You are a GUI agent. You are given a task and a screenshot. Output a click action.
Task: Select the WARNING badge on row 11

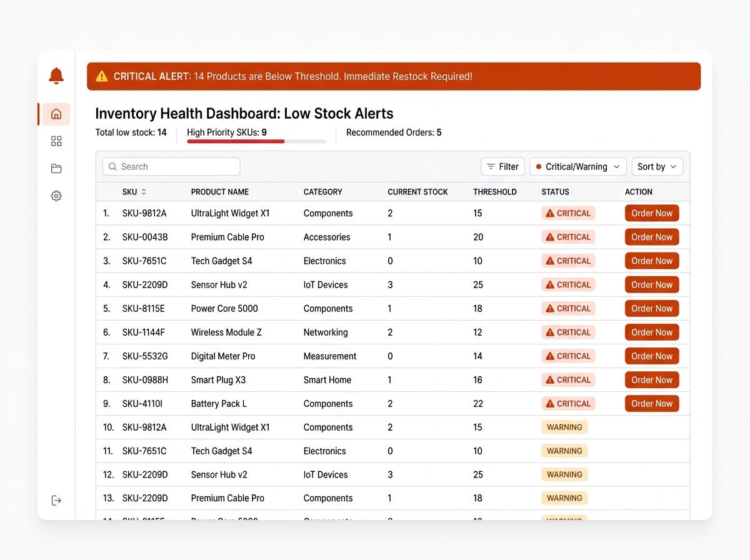[x=564, y=451]
